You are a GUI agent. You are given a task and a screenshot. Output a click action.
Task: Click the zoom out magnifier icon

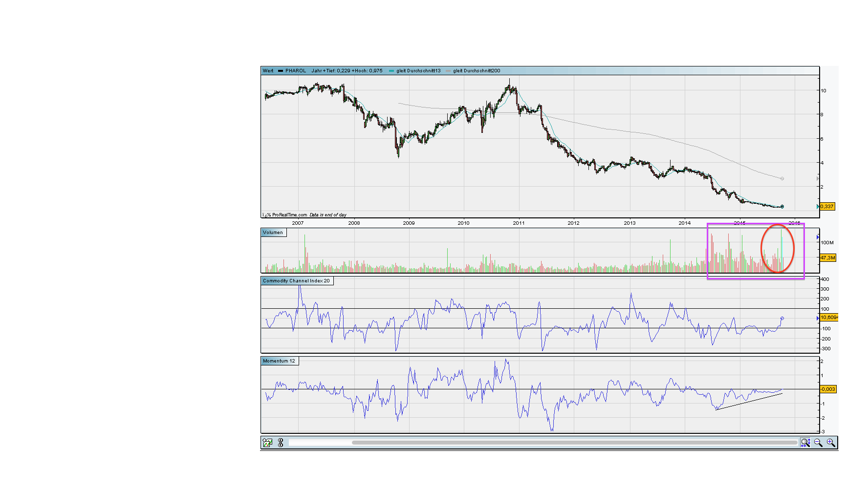coord(818,443)
